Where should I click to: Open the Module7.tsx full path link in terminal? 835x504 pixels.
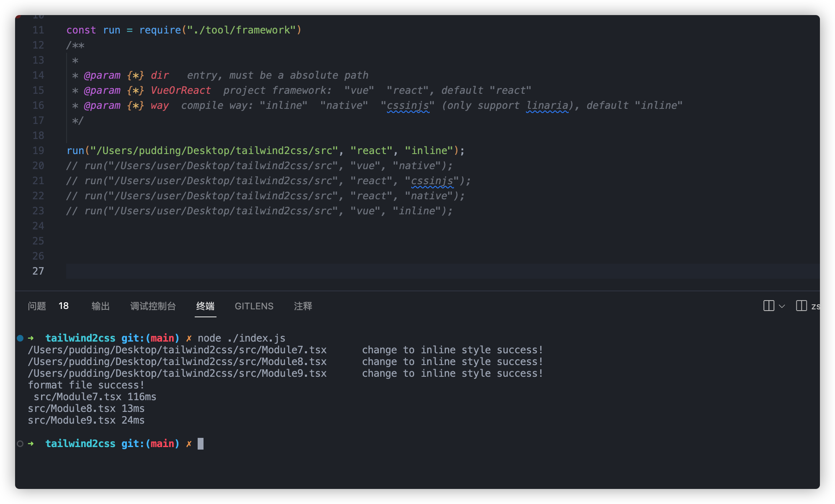click(177, 350)
